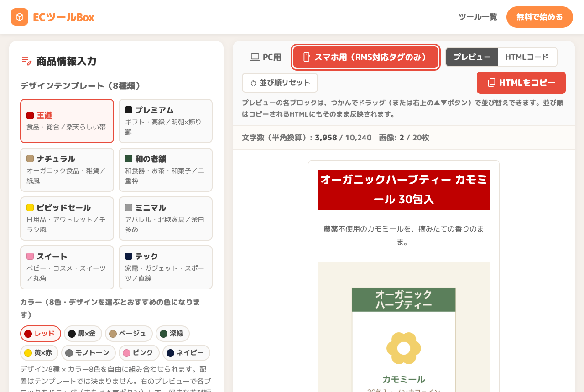Choose the プレミアム design template
This screenshot has width=584, height=392.
166,121
